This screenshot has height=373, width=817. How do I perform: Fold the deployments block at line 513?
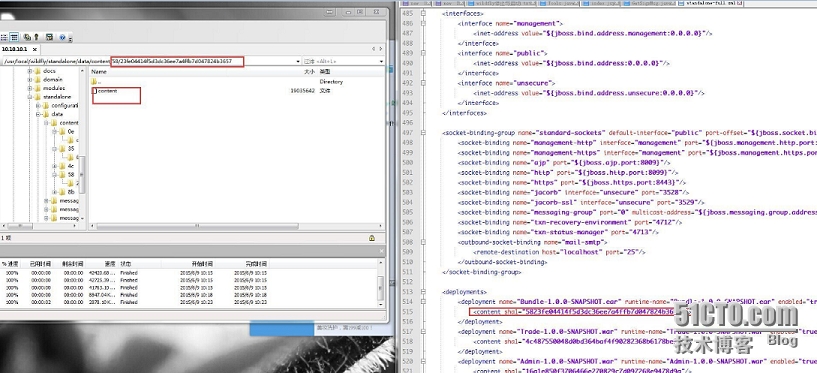pyautogui.click(x=423, y=292)
